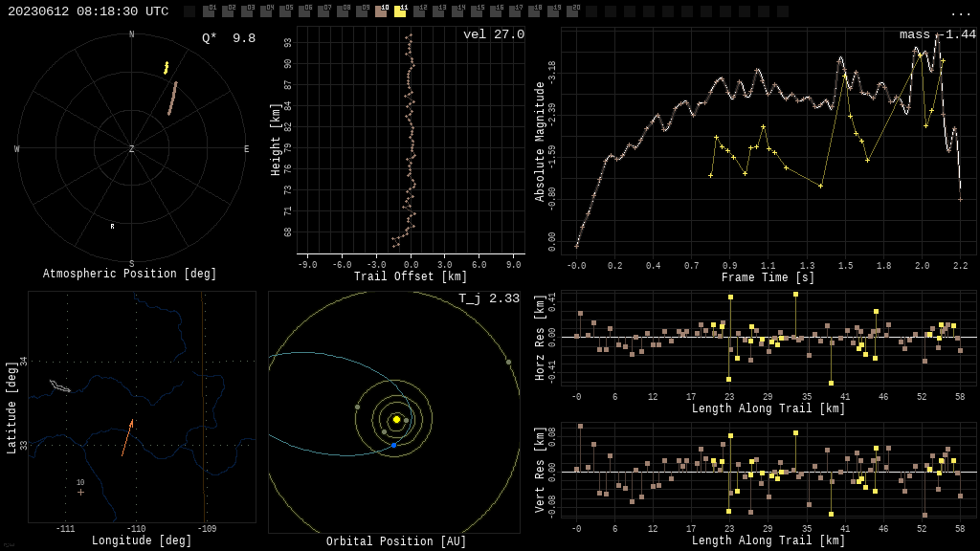
Task: Toggle station 07 square in top bar
Action: [x=323, y=11]
